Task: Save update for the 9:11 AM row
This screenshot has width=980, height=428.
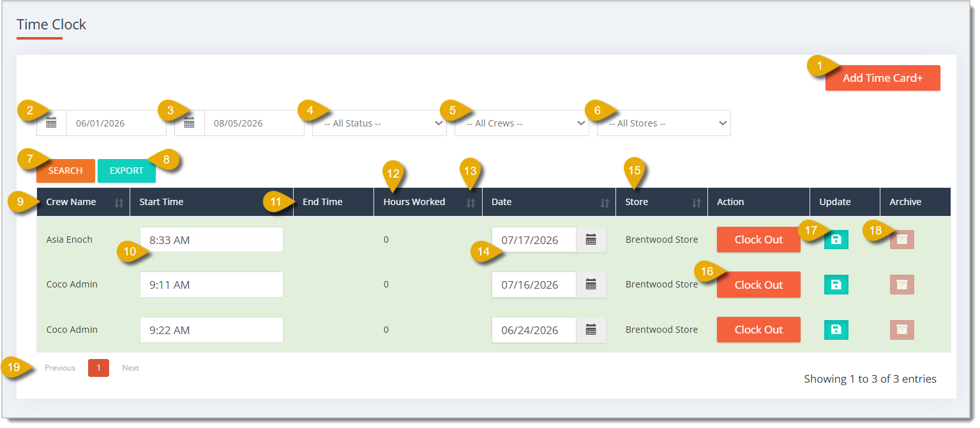Action: click(836, 285)
